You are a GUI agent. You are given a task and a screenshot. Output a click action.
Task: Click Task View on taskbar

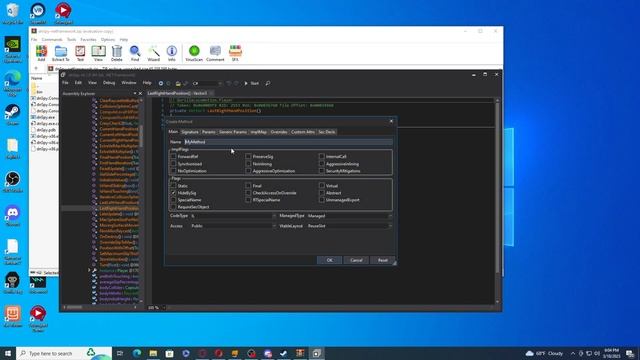coord(120,353)
